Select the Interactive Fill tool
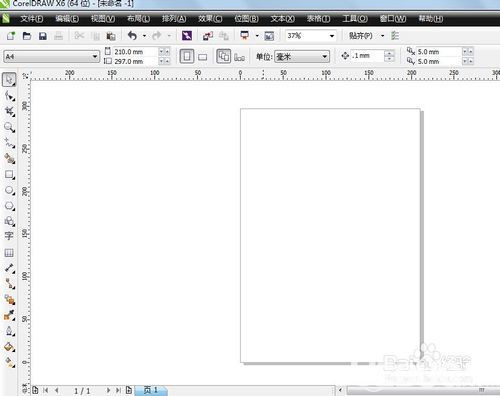 click(9, 362)
